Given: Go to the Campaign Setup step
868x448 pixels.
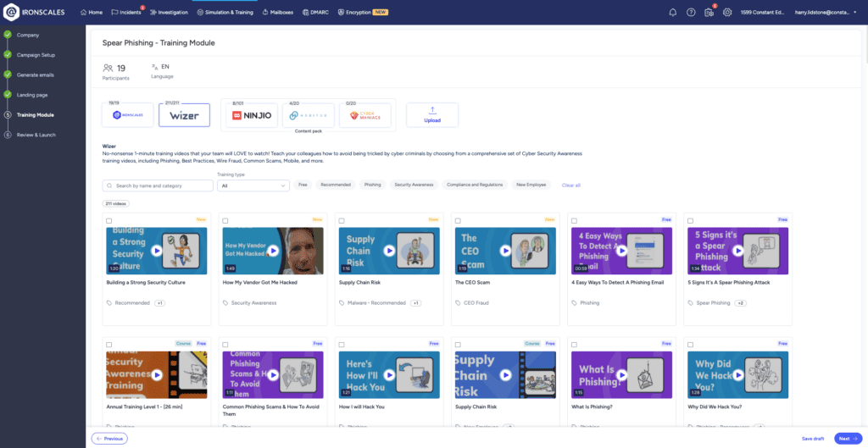Looking at the screenshot, I should point(36,55).
